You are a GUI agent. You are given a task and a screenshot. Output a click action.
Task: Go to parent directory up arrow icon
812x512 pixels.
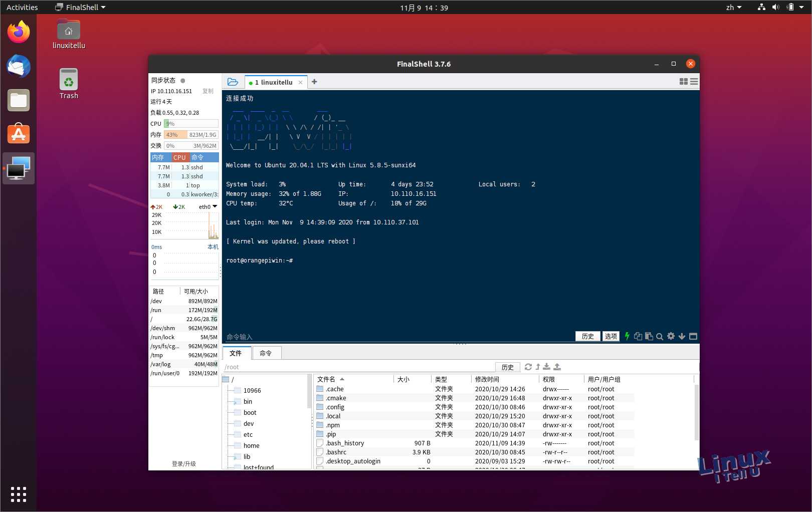click(537, 367)
